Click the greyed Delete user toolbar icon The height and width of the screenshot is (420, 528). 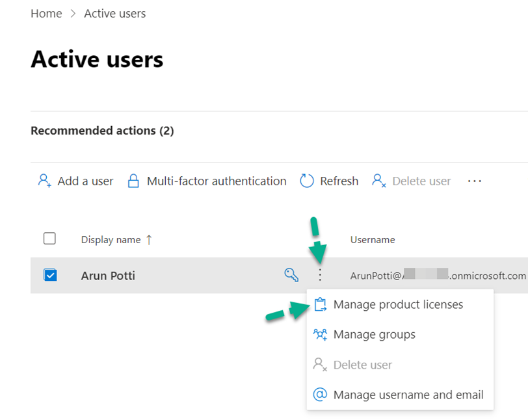[379, 181]
